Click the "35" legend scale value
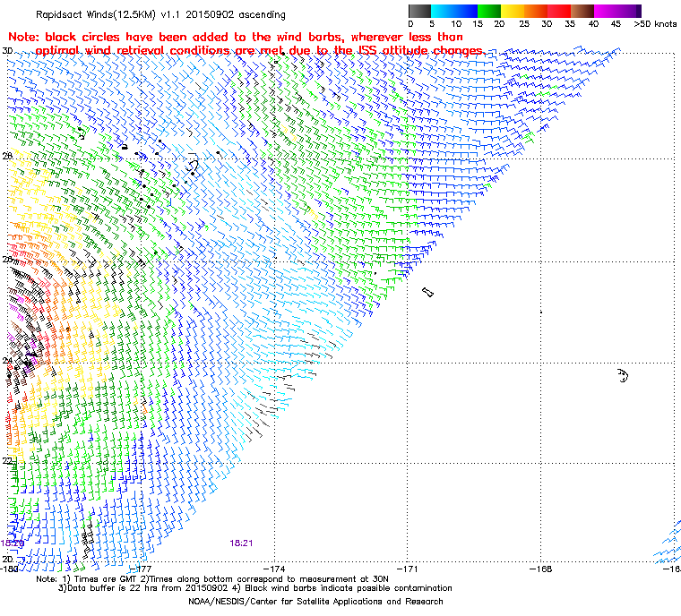Image resolution: width=681 pixels, height=616 pixels. click(570, 24)
